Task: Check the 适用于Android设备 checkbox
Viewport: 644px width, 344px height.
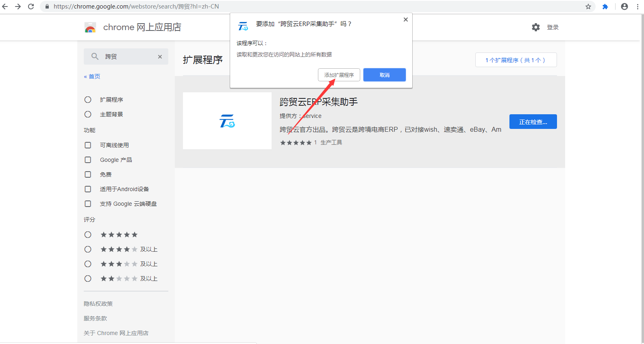Action: [x=88, y=189]
